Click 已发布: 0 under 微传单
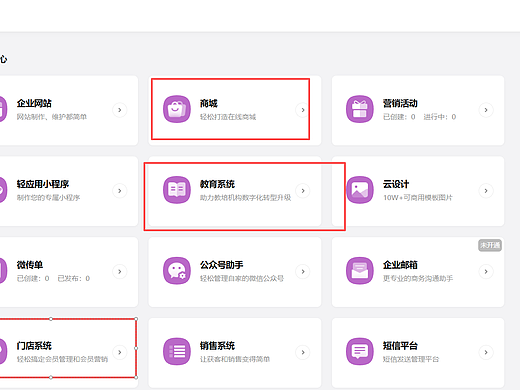The image size is (520, 390). [74, 278]
